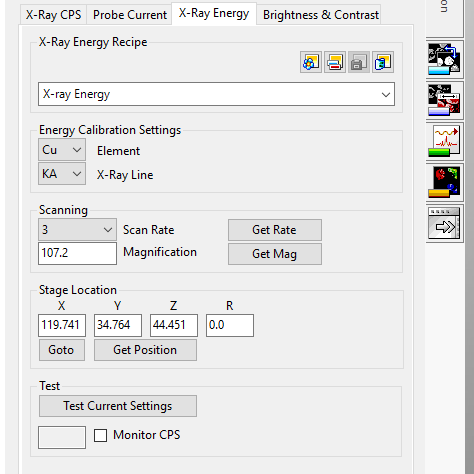
Task: Open the colored phase map sidebar icon
Action: [x=444, y=182]
